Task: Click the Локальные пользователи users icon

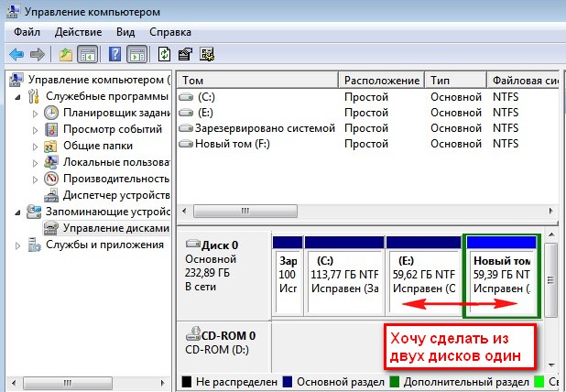Action: tap(51, 162)
